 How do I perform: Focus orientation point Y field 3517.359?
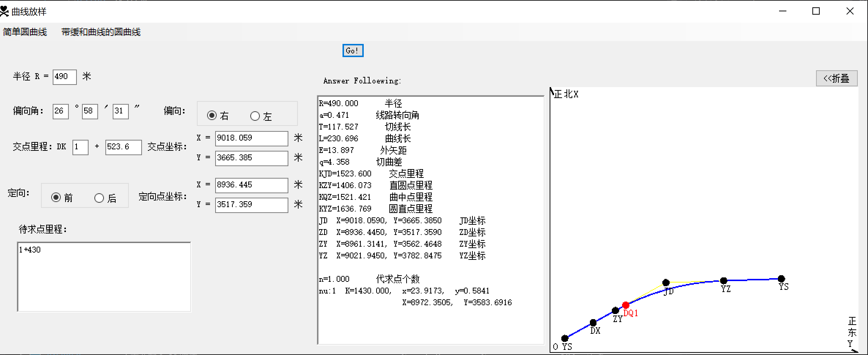(x=252, y=205)
